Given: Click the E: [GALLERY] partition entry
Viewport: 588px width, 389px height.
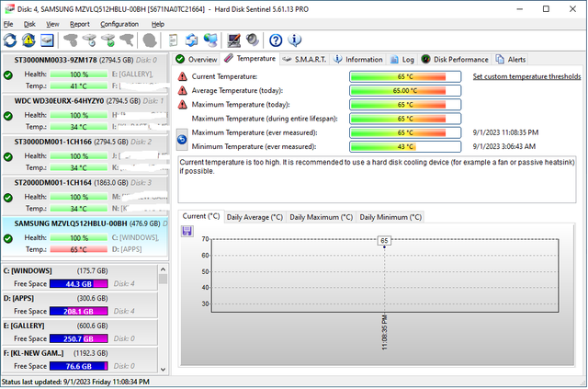Looking at the screenshot, I should point(80,332).
